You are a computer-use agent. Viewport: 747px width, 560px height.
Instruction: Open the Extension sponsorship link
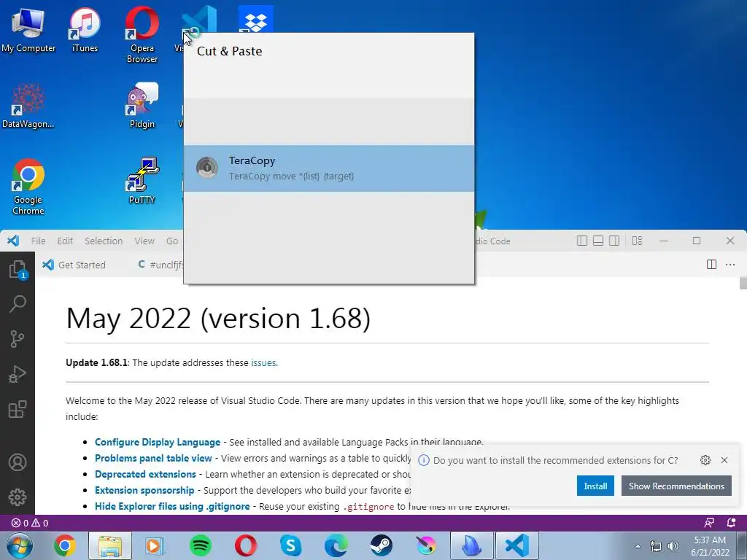[x=144, y=490]
